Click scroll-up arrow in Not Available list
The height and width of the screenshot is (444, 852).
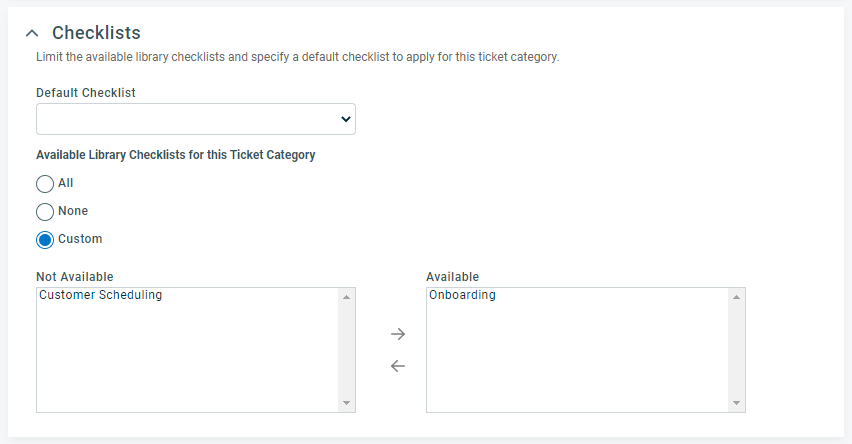346,297
